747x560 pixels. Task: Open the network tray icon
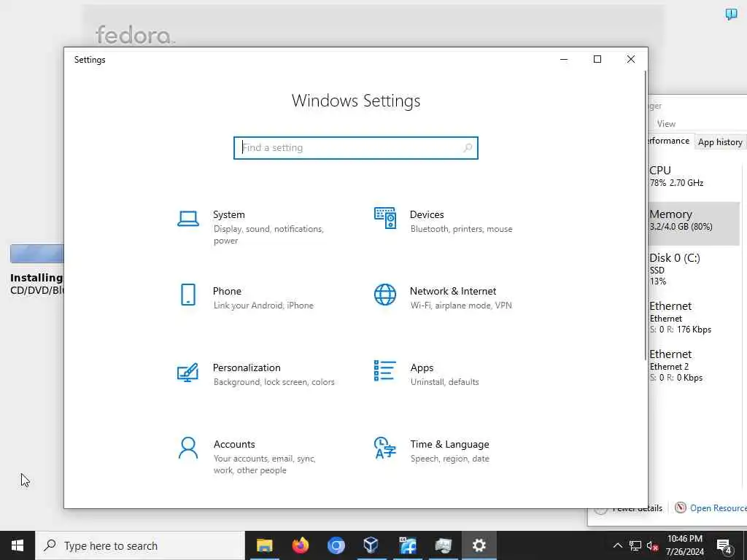(x=635, y=545)
